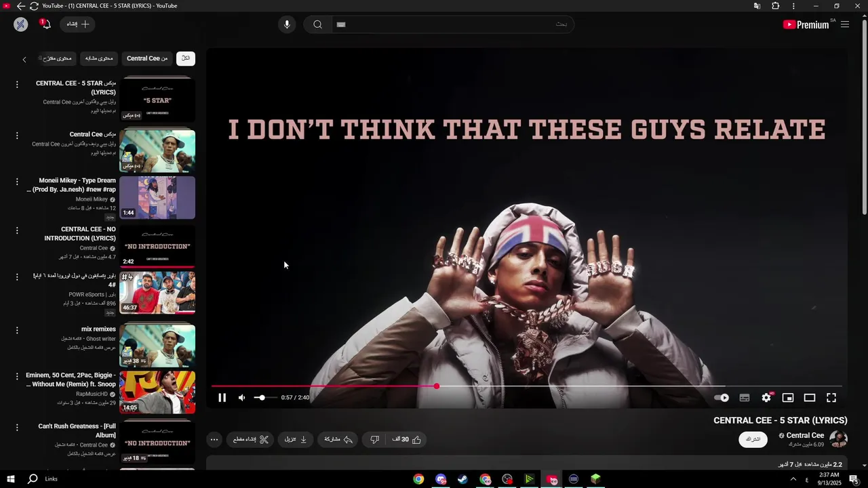Screen dimensions: 868x488
Task: Enter full screen mode
Action: 831,398
